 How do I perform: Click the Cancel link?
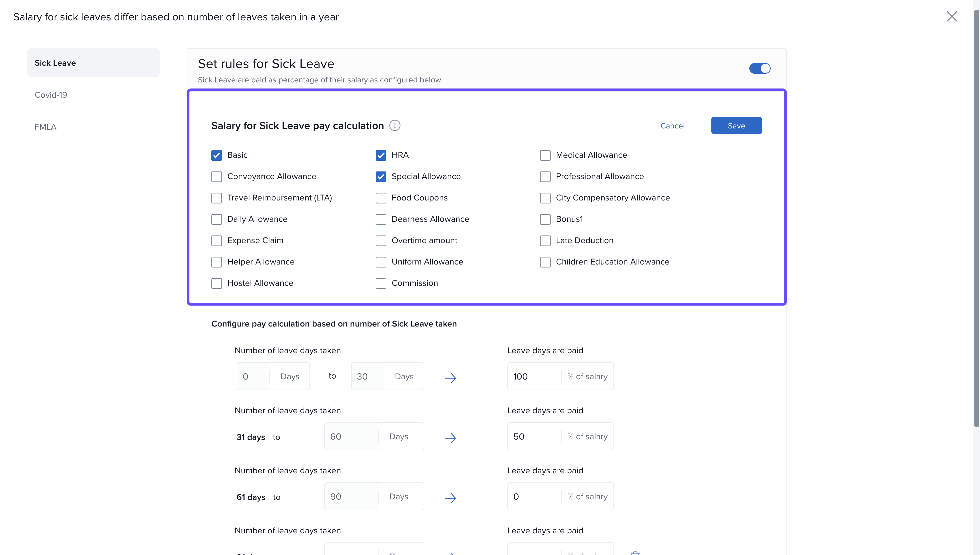click(672, 126)
